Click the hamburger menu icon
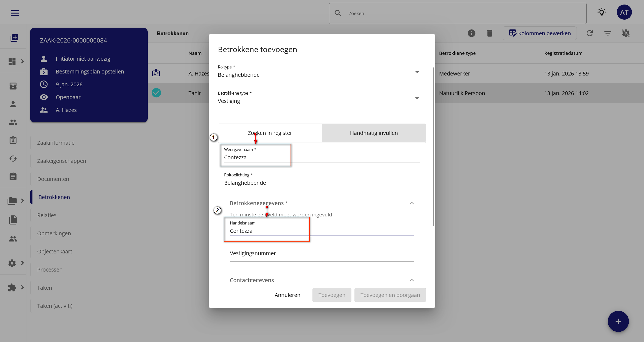644x342 pixels. 15,13
